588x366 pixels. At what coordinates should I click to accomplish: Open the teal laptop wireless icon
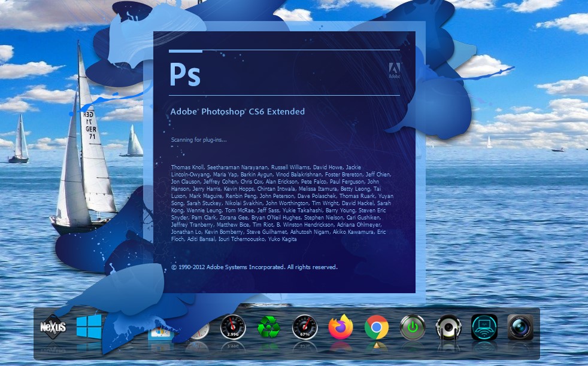484,327
